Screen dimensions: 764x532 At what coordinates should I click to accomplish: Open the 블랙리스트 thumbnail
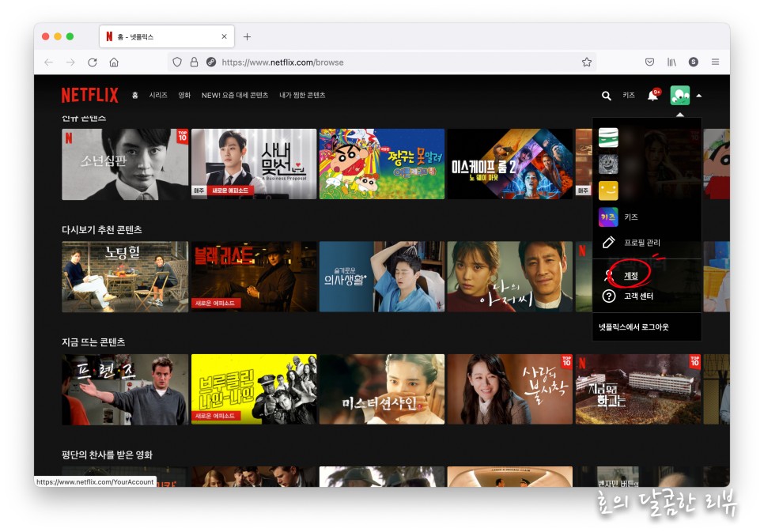254,277
